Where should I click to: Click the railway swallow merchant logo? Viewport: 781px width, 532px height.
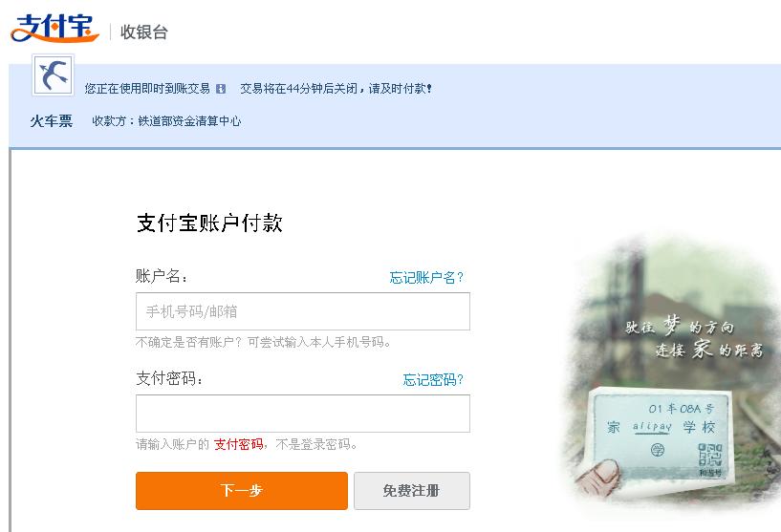(x=54, y=75)
